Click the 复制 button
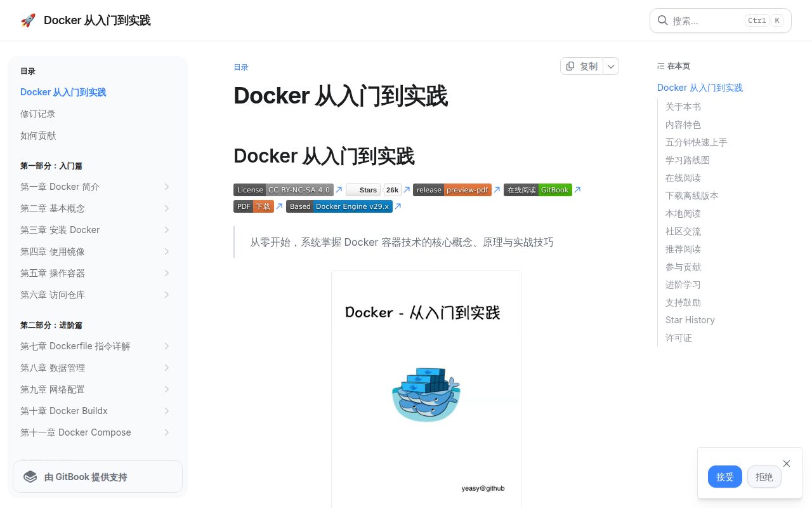This screenshot has height=508, width=812. click(x=582, y=66)
